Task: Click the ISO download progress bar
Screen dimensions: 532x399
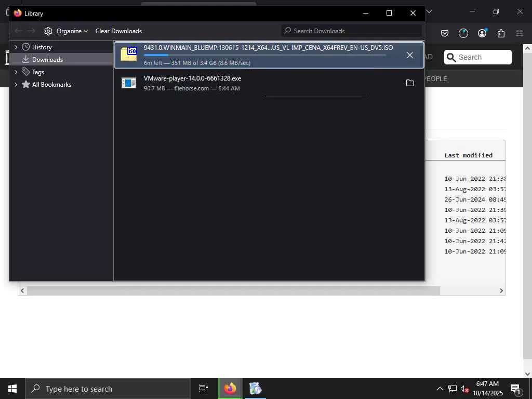Action: coord(265,55)
